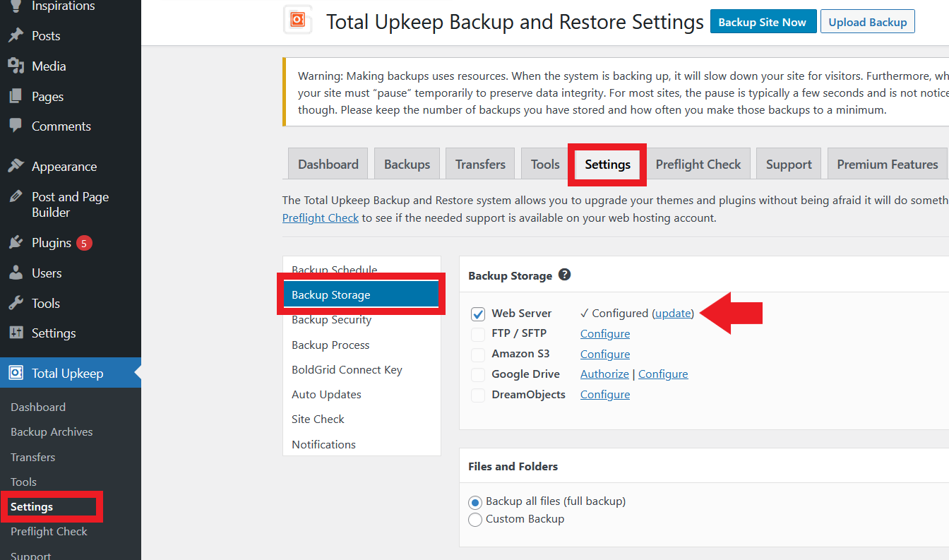Switch to the Backups tab
The height and width of the screenshot is (560, 949).
pos(407,163)
